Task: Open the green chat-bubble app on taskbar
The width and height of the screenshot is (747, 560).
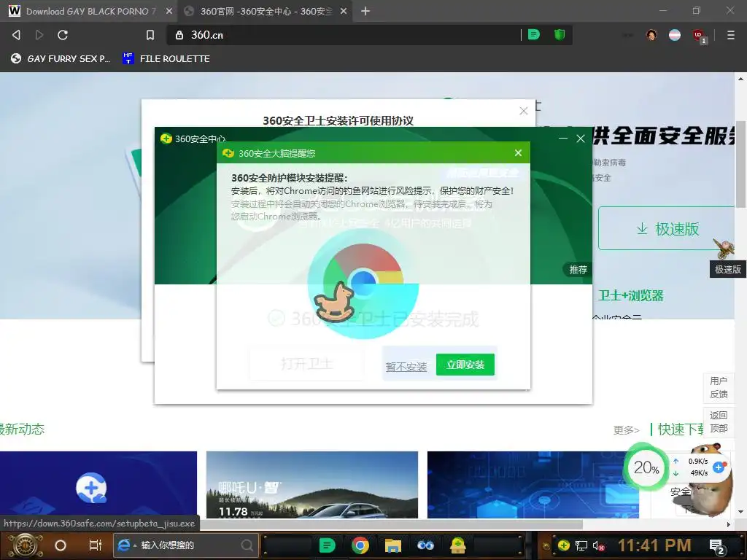Action: [x=327, y=545]
